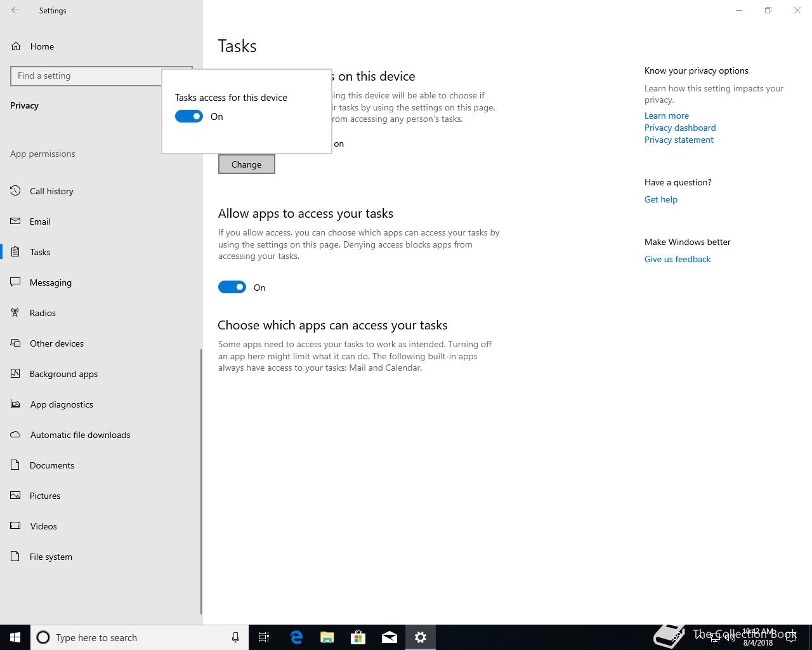Click the App diagnostics icon

click(16, 404)
